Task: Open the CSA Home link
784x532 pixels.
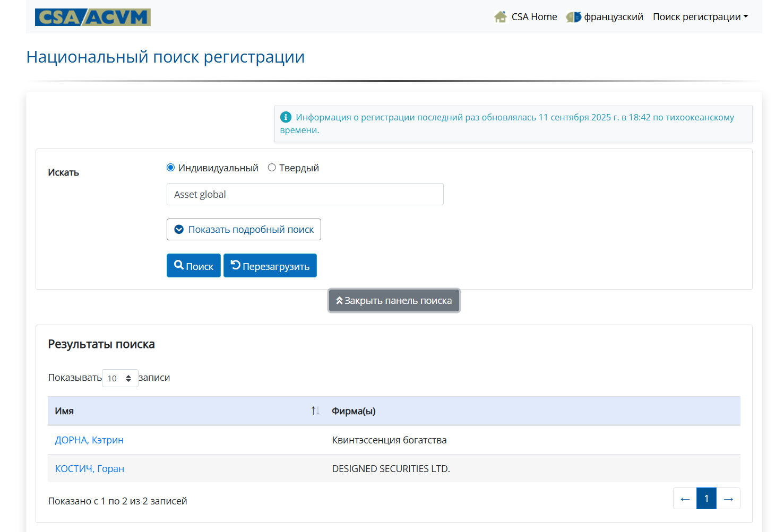Action: coord(534,17)
